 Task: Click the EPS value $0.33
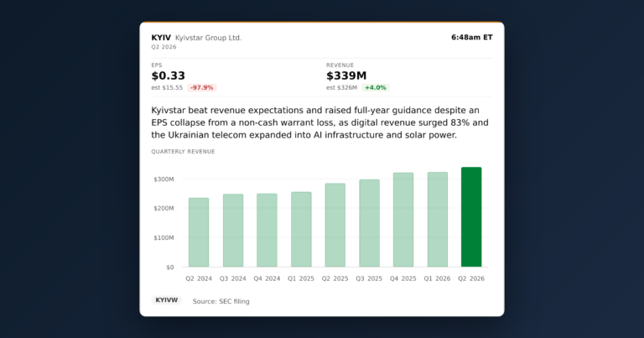click(x=168, y=75)
